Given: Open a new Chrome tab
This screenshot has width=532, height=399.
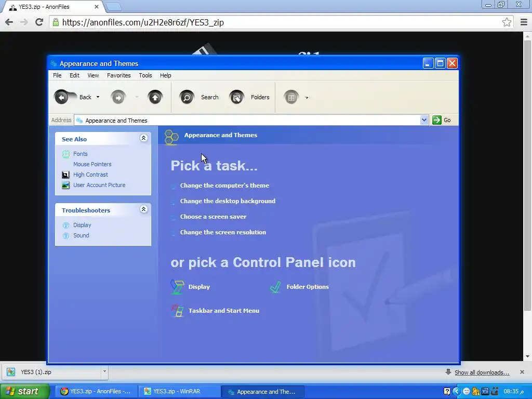Looking at the screenshot, I should coord(113,7).
